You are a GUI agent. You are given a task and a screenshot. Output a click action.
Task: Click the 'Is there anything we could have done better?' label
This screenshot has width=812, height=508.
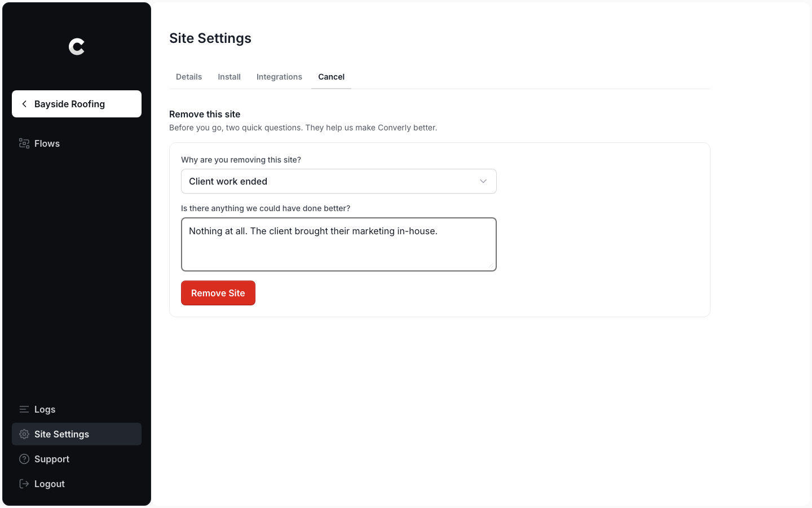pyautogui.click(x=266, y=208)
